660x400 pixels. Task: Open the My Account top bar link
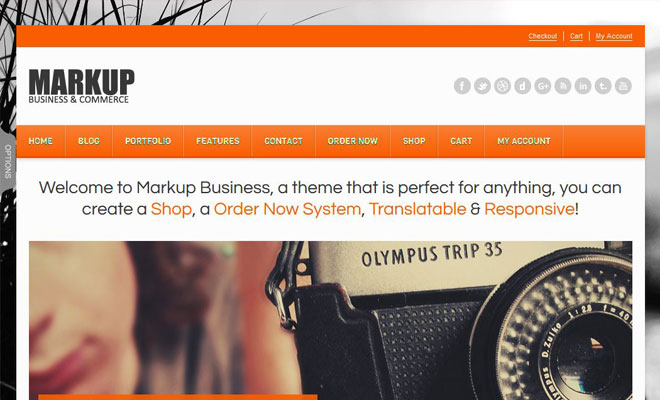pyautogui.click(x=614, y=36)
